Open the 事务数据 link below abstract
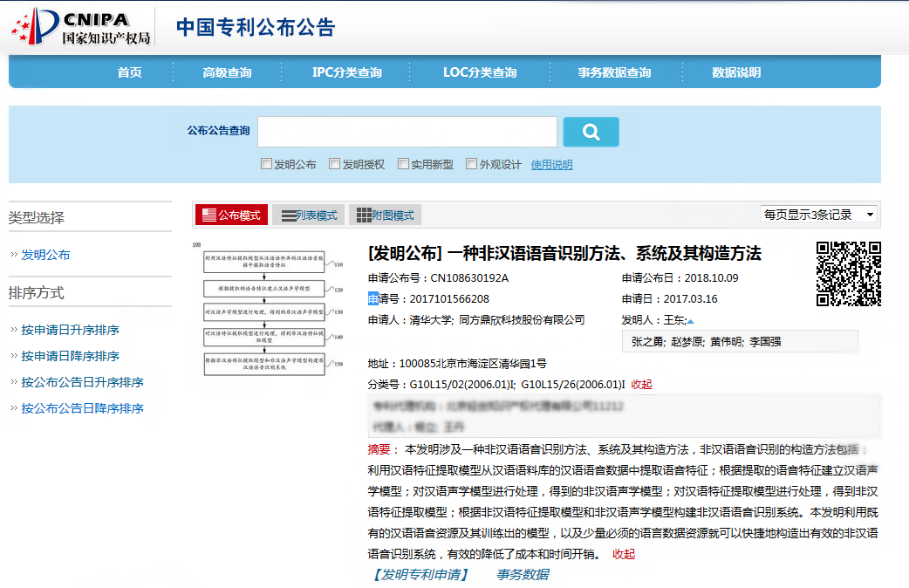The height and width of the screenshot is (588, 909). pyautogui.click(x=523, y=574)
